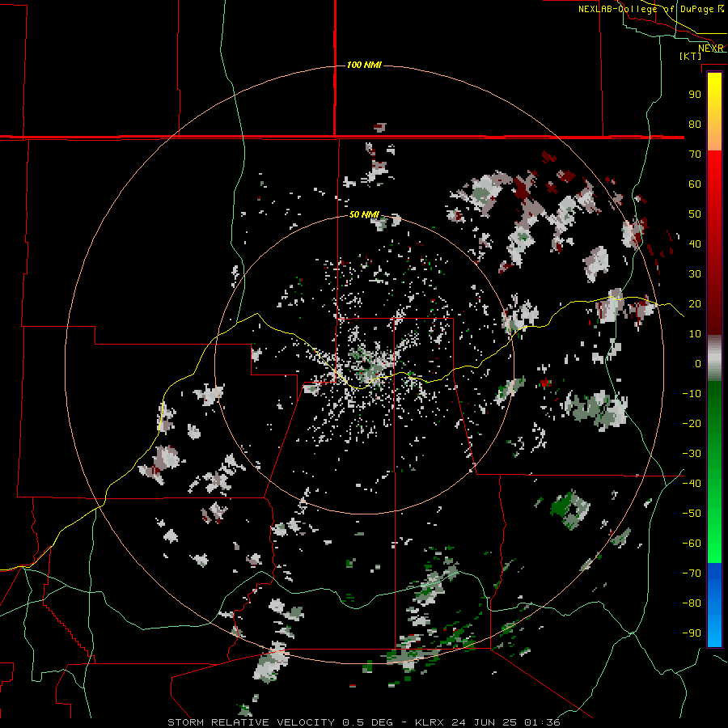Click the 40 value on velocity scale
This screenshot has width=728, height=728.
[x=695, y=244]
